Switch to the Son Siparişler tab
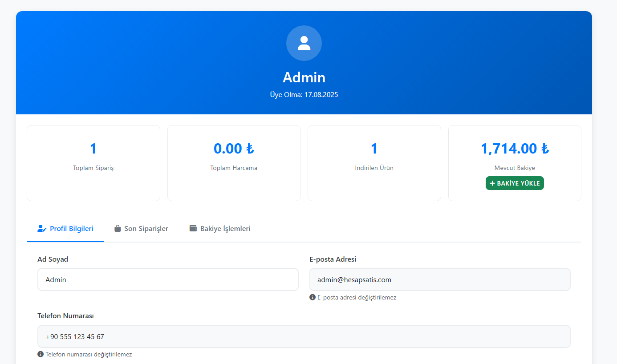 tap(141, 229)
